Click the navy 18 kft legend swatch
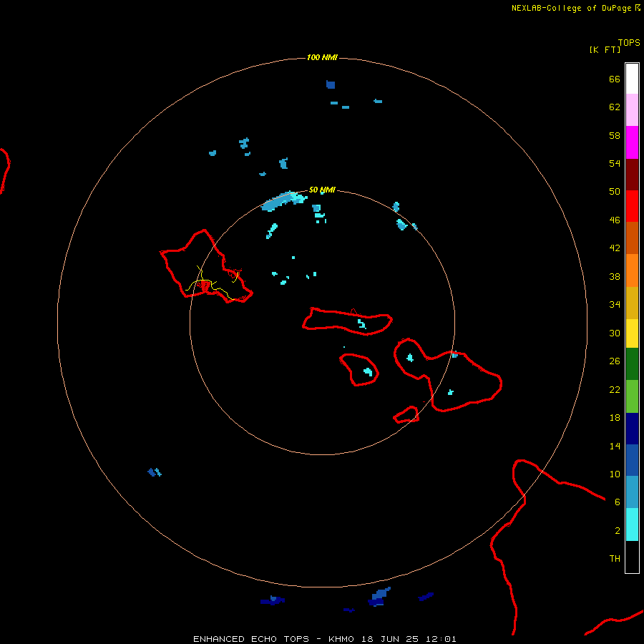 632,429
